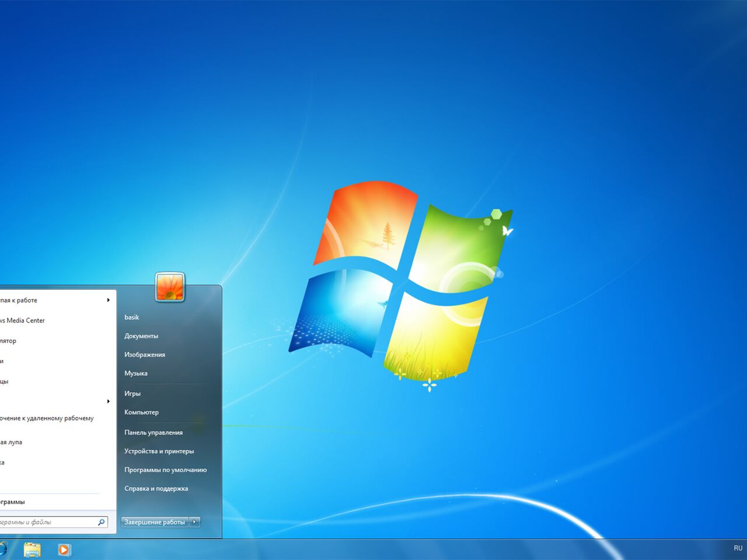Open Документы from the Start menu

pos(141,336)
